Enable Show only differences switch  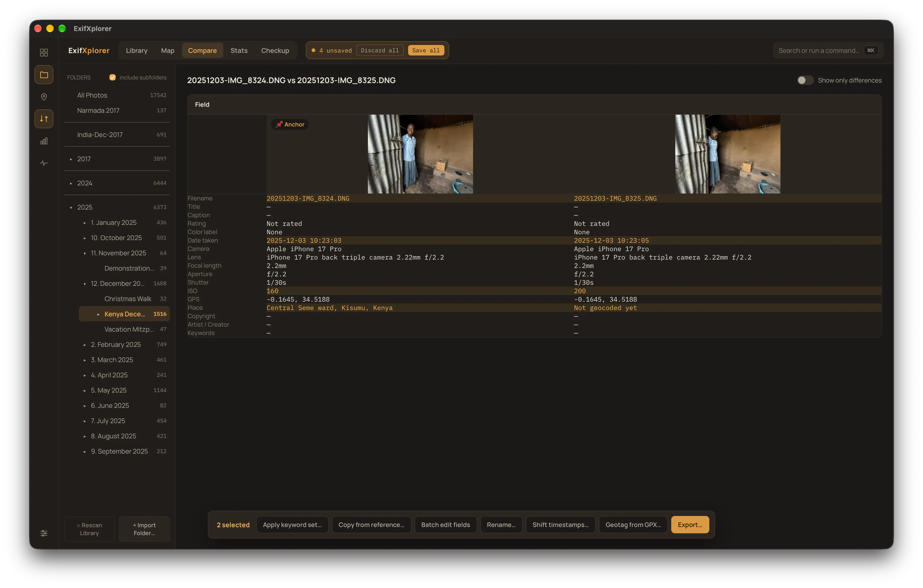[805, 80]
